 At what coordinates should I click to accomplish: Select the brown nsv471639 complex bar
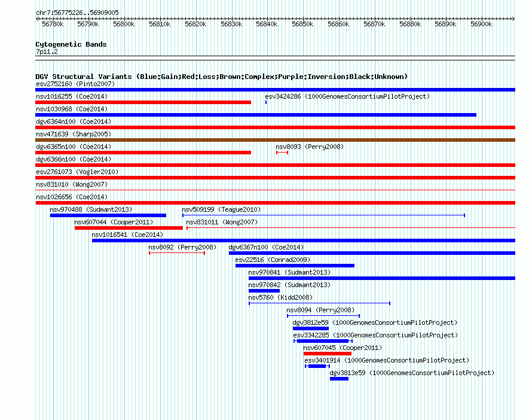point(275,140)
